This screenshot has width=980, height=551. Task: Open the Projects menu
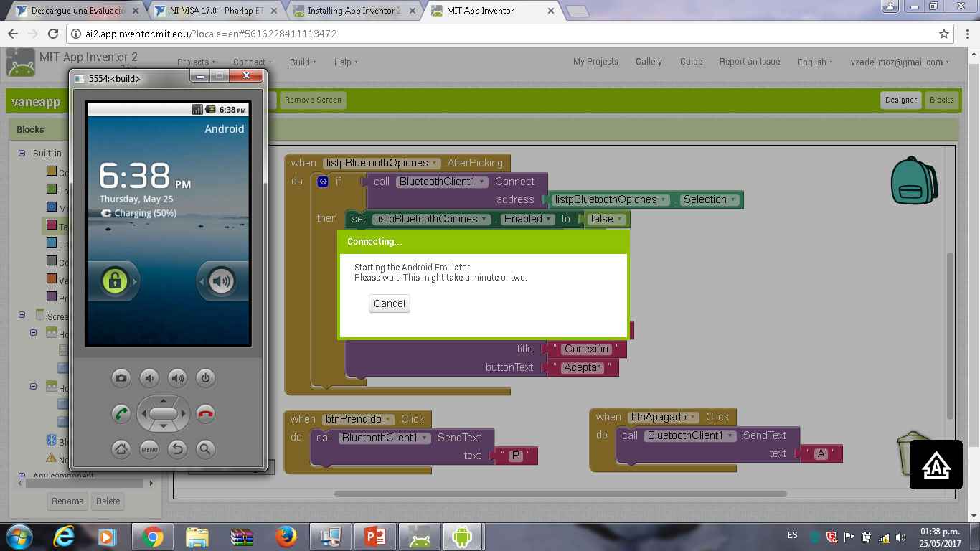pos(195,62)
